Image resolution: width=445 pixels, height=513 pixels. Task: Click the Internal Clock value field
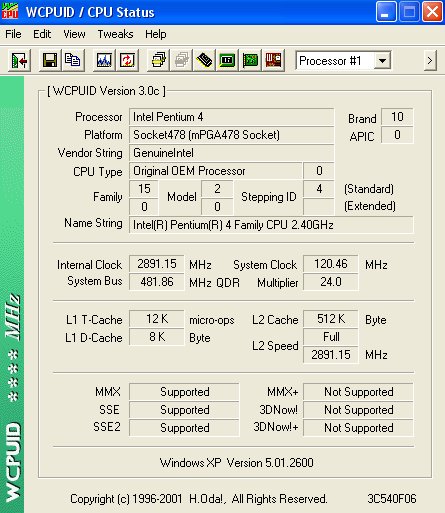click(157, 264)
